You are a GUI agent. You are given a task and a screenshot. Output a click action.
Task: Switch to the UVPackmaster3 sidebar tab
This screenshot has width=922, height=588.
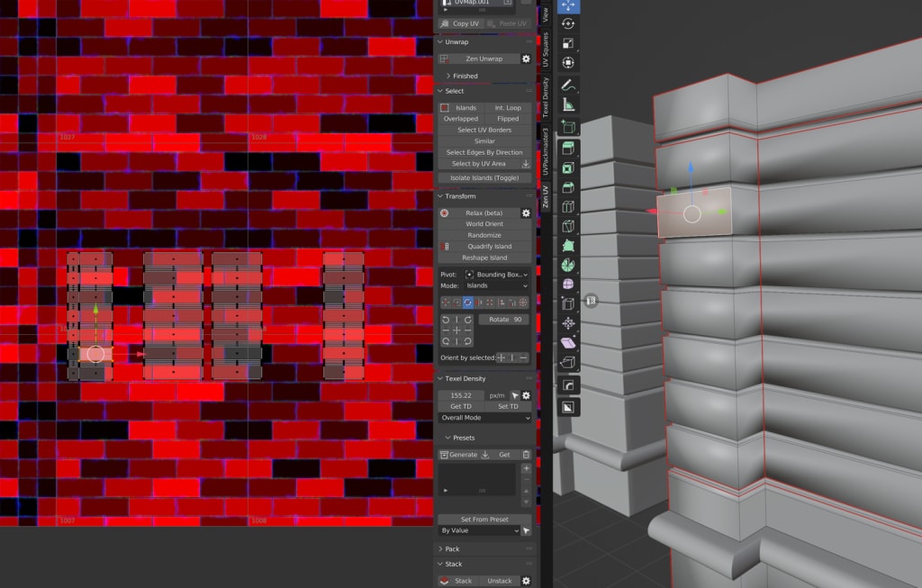tap(545, 151)
